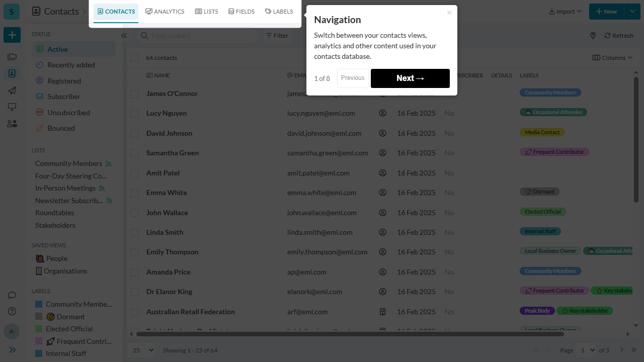The image size is (644, 362).
Task: Select the Unsubscribed status filter
Action: click(74, 113)
